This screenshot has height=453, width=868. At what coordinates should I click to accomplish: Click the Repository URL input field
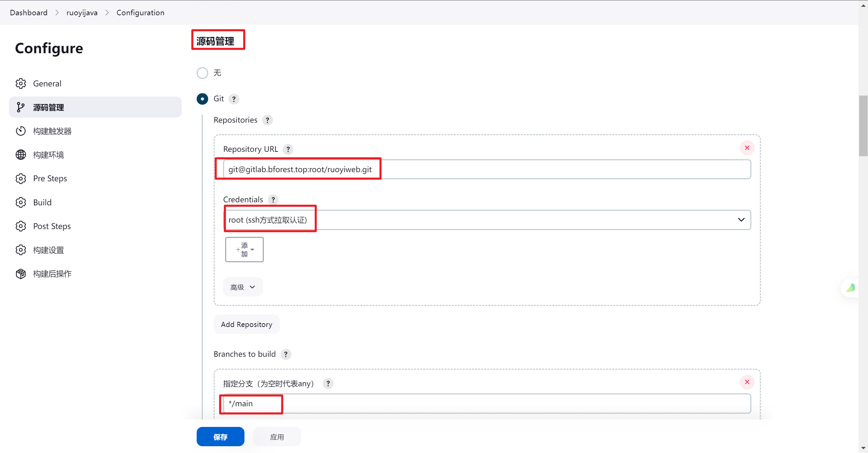click(487, 169)
